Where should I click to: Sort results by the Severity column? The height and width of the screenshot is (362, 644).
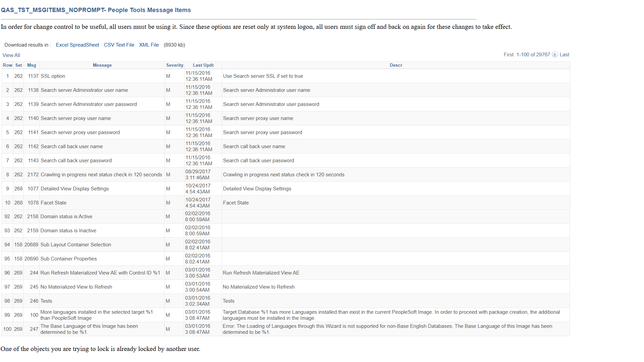(x=174, y=65)
